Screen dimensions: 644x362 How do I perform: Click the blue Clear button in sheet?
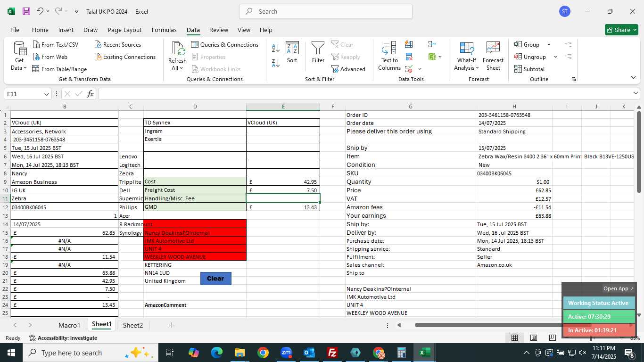pos(215,279)
